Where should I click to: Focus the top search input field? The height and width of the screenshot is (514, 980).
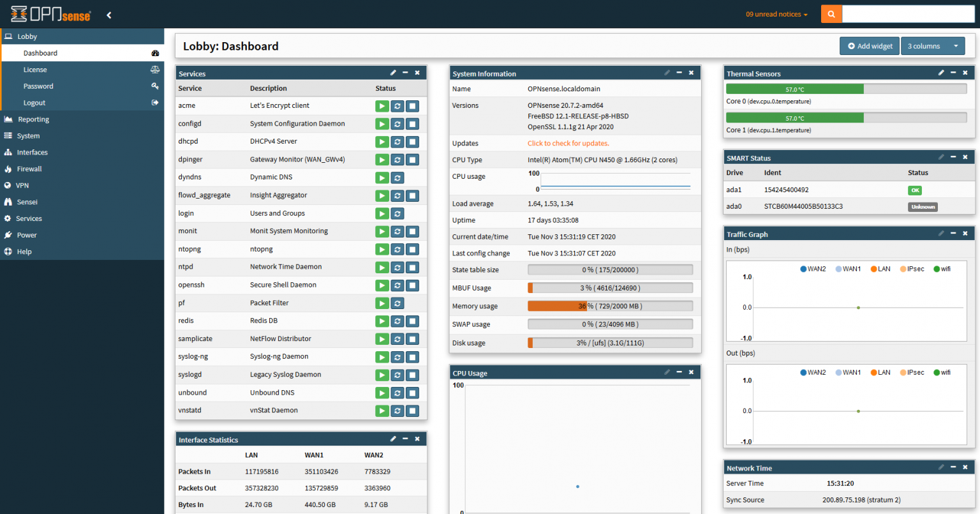pyautogui.click(x=909, y=14)
